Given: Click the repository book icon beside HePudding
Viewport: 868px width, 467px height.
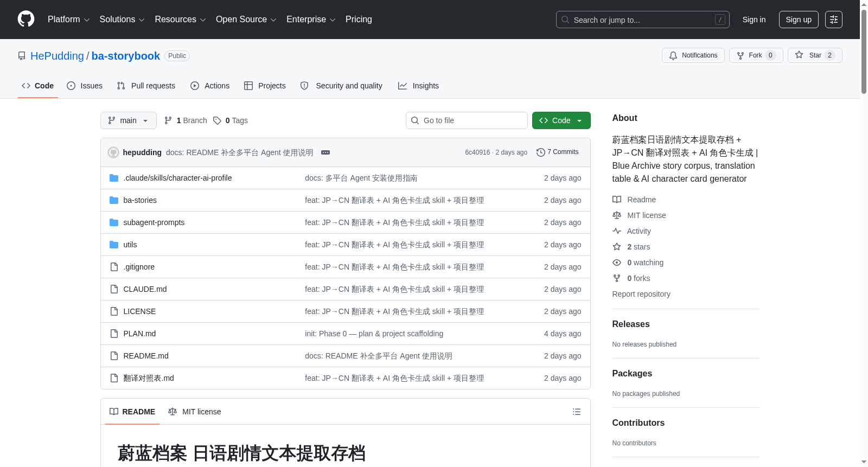Looking at the screenshot, I should coord(22,56).
